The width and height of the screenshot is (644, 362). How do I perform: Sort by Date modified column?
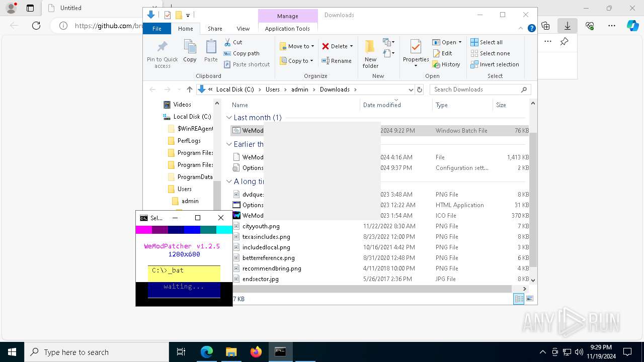[x=396, y=105]
